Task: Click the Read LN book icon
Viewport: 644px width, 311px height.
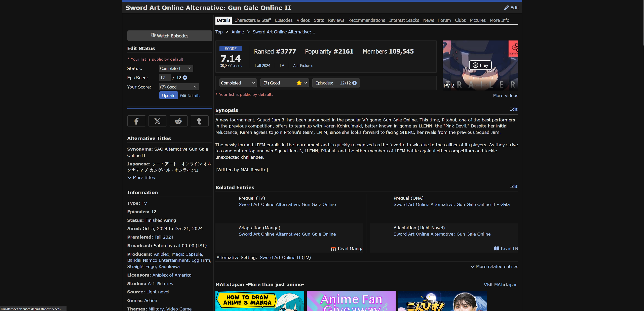Action: point(496,249)
